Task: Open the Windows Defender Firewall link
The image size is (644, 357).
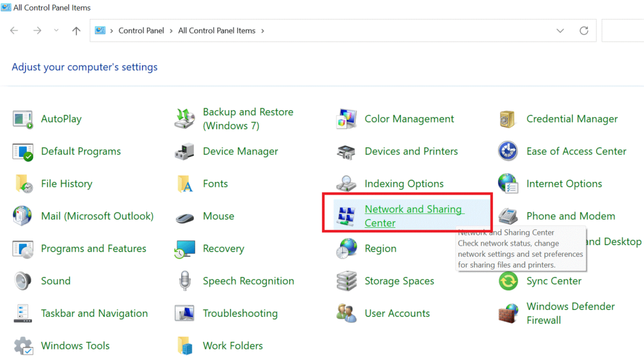Action: coord(570,314)
